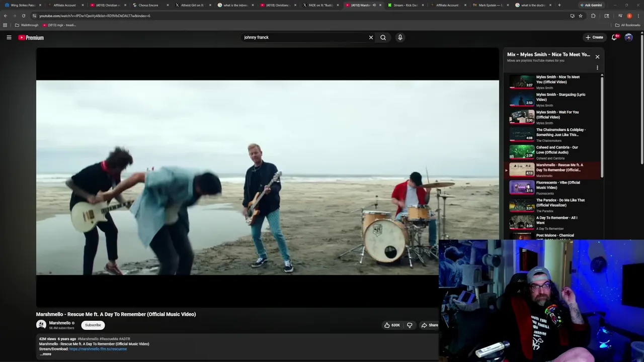Play Coheed and Cambria - Our Love
Screen dimensions: 644x362
tap(553, 152)
